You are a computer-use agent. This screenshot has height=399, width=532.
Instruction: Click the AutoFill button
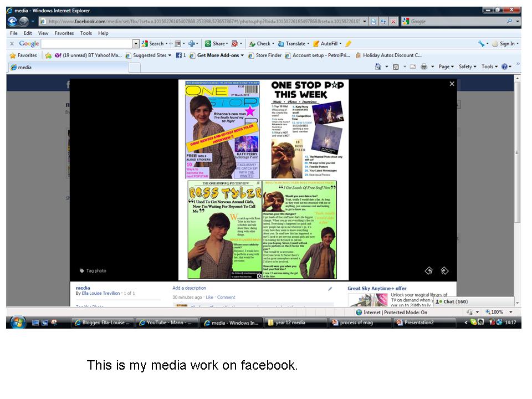point(326,43)
